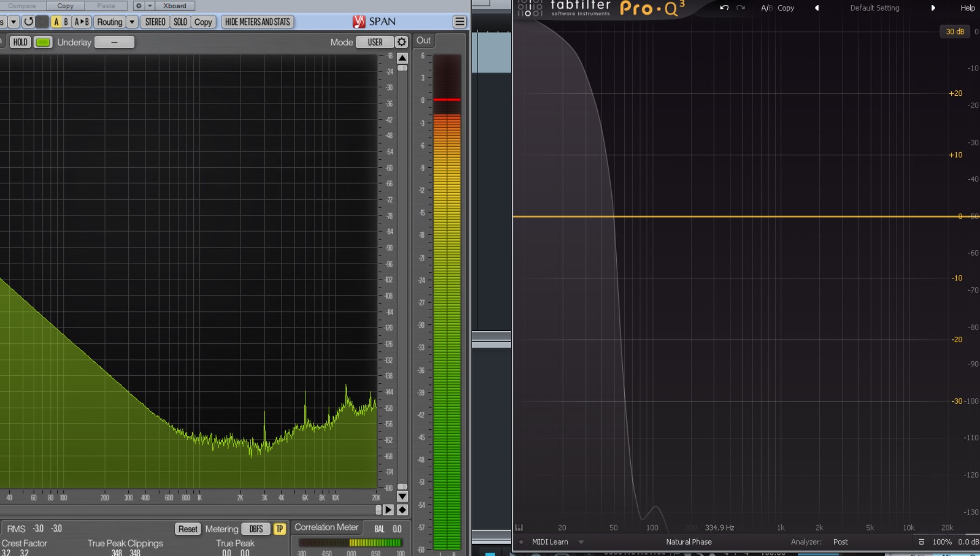Viewport: 980px width, 556px height.
Task: Click Copy in host toolbar
Action: pyautogui.click(x=66, y=5)
